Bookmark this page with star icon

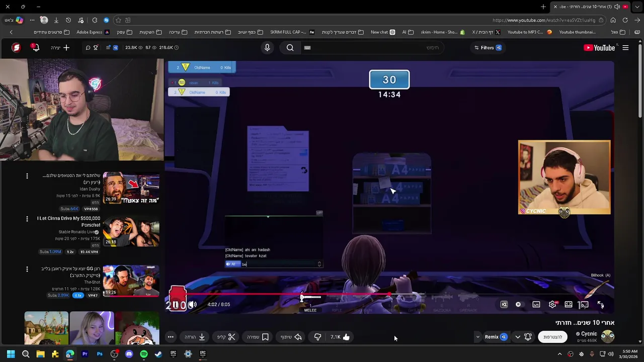[118, 20]
